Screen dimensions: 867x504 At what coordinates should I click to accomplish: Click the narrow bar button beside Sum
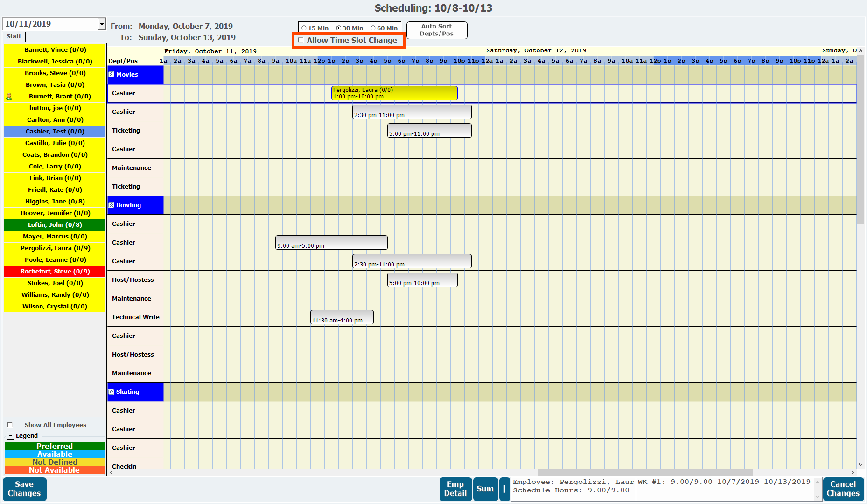[504, 489]
